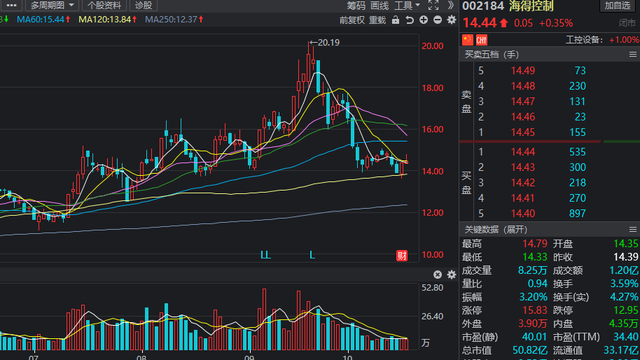640x360 pixels.
Task: Toggle 前复权 price adjustment
Action: pyautogui.click(x=352, y=20)
